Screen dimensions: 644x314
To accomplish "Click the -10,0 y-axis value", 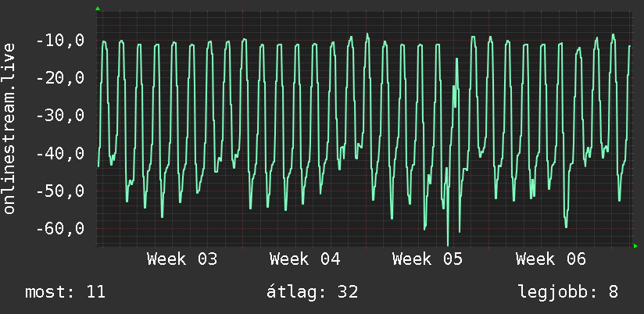I will pyautogui.click(x=60, y=41).
